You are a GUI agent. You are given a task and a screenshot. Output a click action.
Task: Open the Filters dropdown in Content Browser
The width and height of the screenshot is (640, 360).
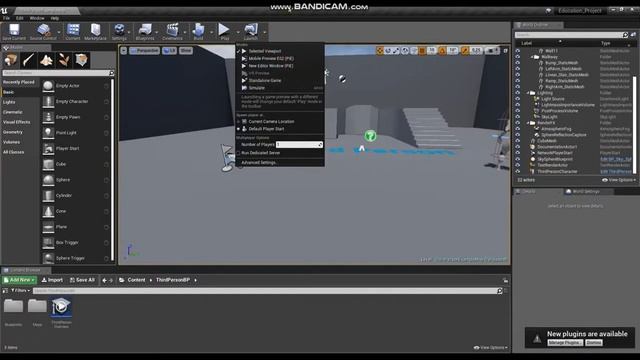(x=20, y=291)
